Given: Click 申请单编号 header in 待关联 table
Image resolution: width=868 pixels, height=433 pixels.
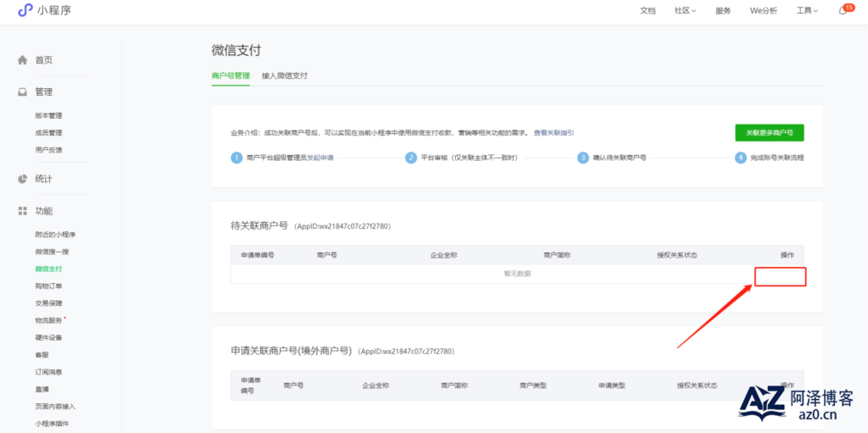Looking at the screenshot, I should coord(258,255).
